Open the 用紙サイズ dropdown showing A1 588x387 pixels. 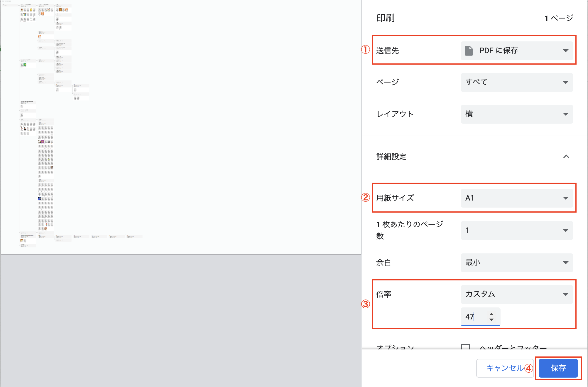click(516, 198)
